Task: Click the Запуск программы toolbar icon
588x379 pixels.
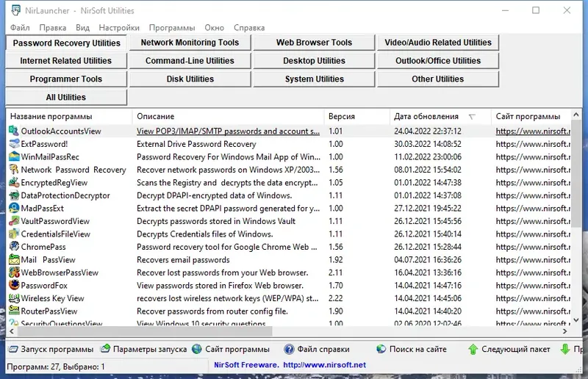Action: (13, 349)
